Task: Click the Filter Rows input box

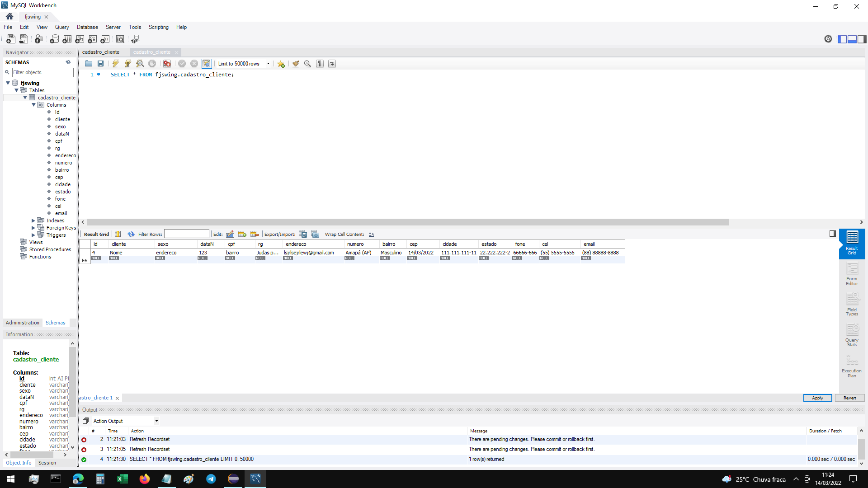Action: click(x=186, y=234)
